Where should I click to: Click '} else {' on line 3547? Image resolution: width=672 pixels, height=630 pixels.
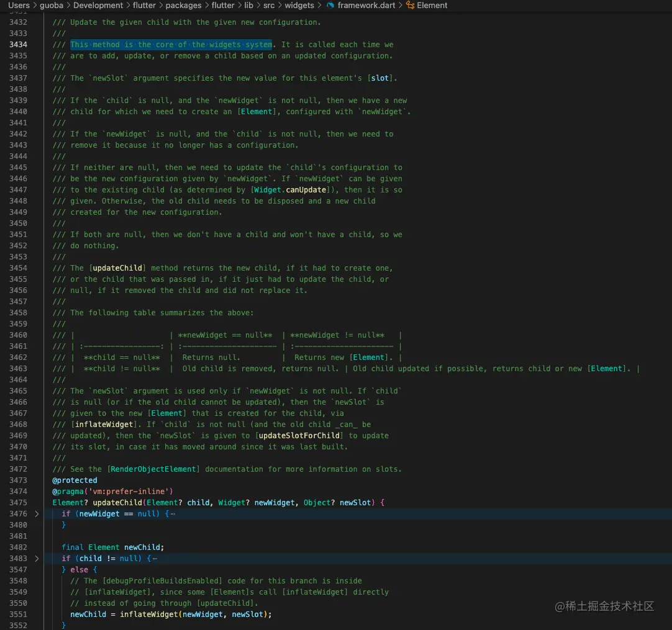79,570
